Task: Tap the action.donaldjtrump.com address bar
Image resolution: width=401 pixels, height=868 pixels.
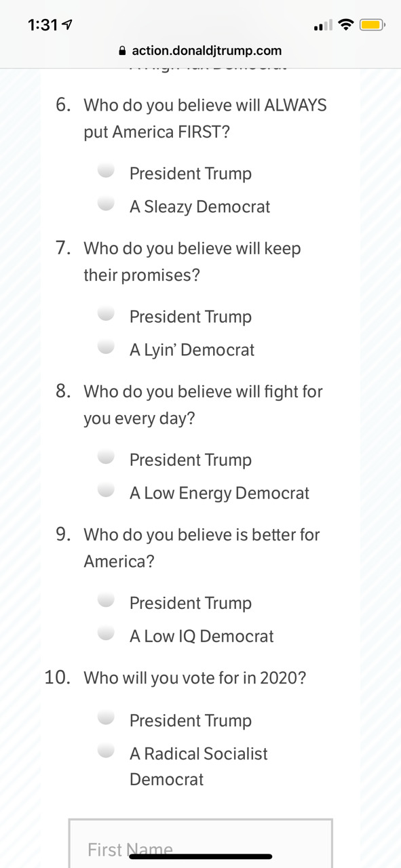Action: (x=200, y=51)
